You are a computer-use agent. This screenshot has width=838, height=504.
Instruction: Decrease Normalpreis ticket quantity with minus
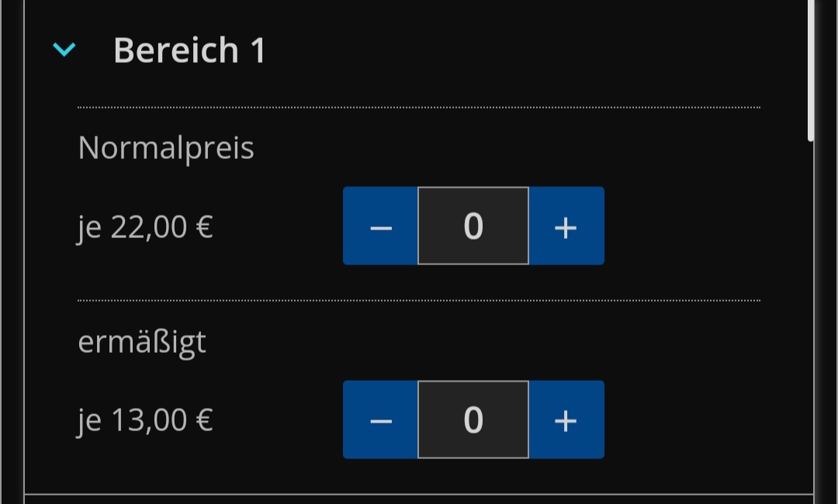tap(380, 226)
